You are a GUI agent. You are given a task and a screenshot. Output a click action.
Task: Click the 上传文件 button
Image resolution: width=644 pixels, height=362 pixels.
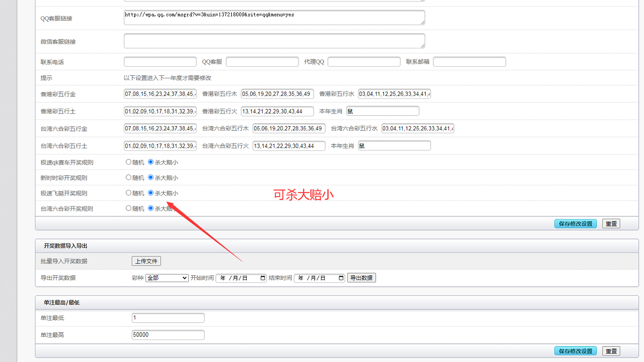pos(146,261)
